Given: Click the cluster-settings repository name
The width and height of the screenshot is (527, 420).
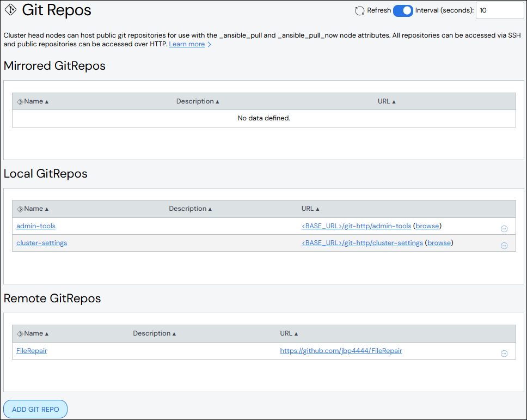Looking at the screenshot, I should coord(41,243).
